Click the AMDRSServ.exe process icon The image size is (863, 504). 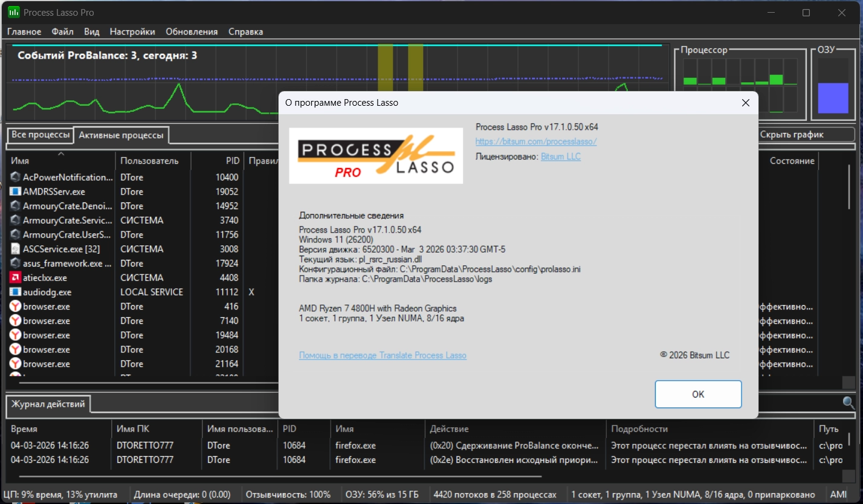[16, 192]
